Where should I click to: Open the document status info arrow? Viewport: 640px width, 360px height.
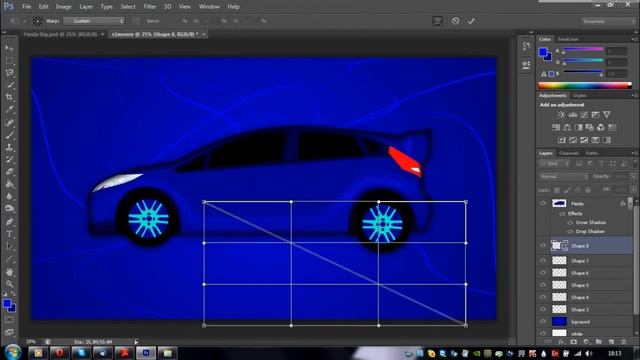coord(136,342)
